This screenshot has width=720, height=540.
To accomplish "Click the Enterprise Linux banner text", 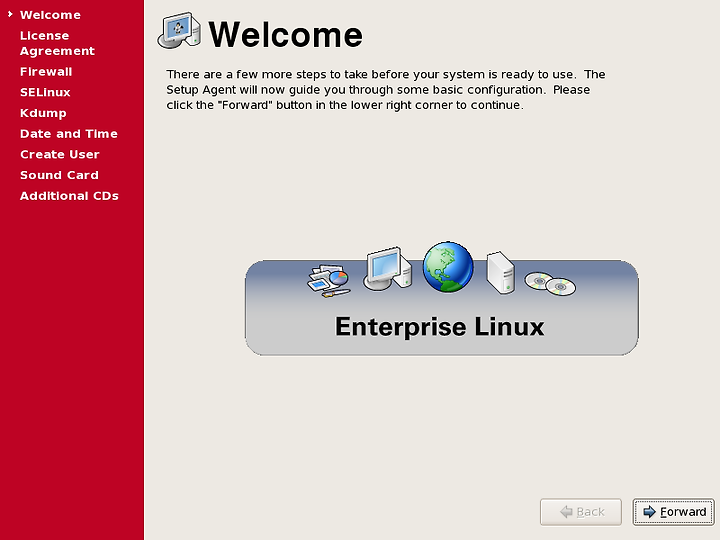I will click(440, 327).
